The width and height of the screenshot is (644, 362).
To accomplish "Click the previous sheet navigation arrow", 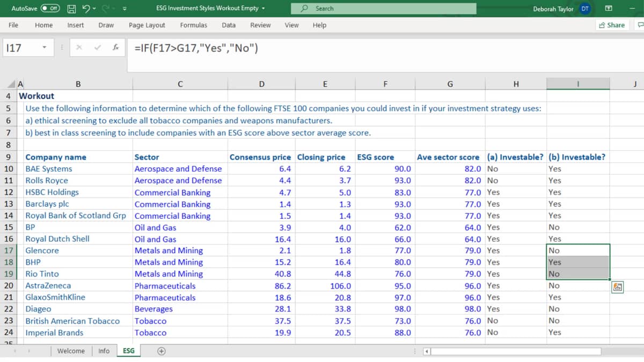I will click(x=15, y=351).
